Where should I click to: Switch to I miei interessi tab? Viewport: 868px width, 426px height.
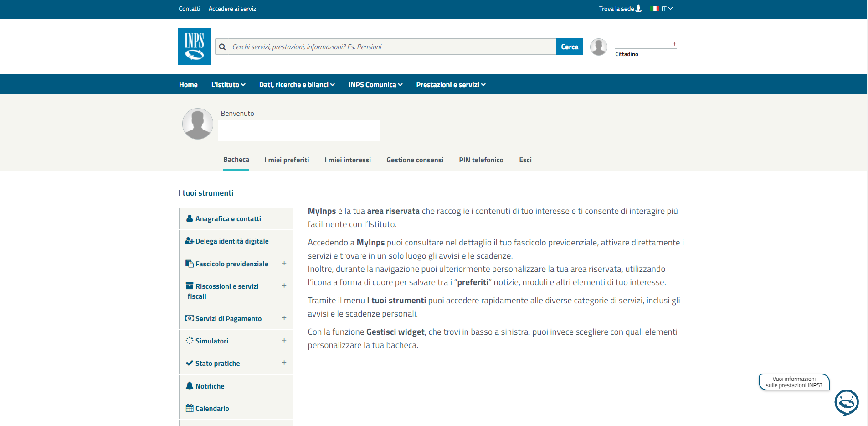348,160
